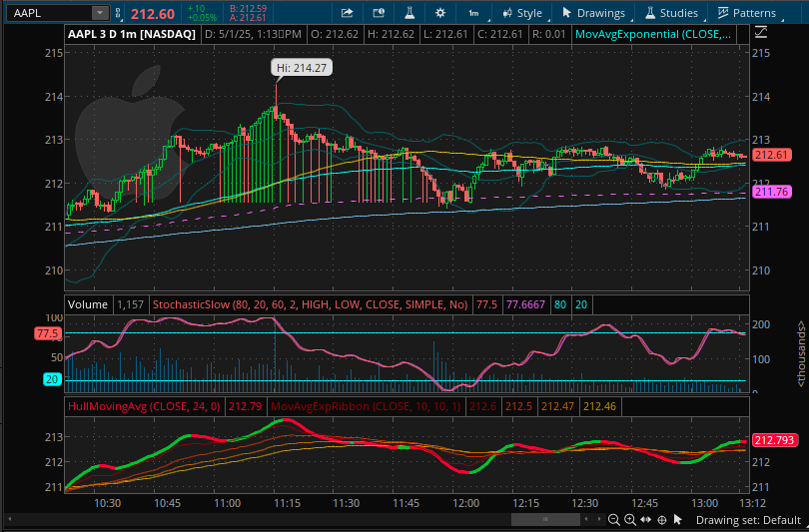The height and width of the screenshot is (532, 809).
Task: Open the Patterns menu
Action: coord(747,13)
